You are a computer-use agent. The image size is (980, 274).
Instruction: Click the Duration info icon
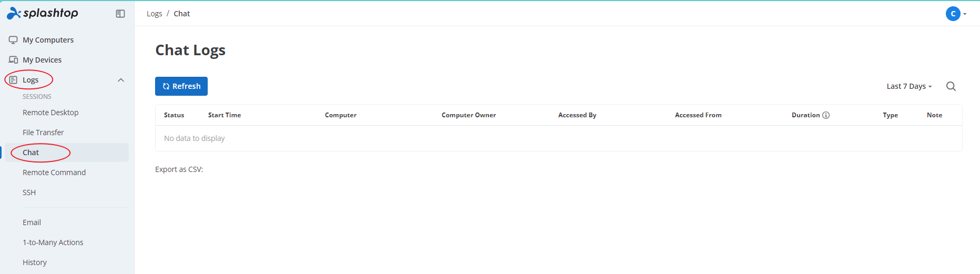tap(826, 115)
